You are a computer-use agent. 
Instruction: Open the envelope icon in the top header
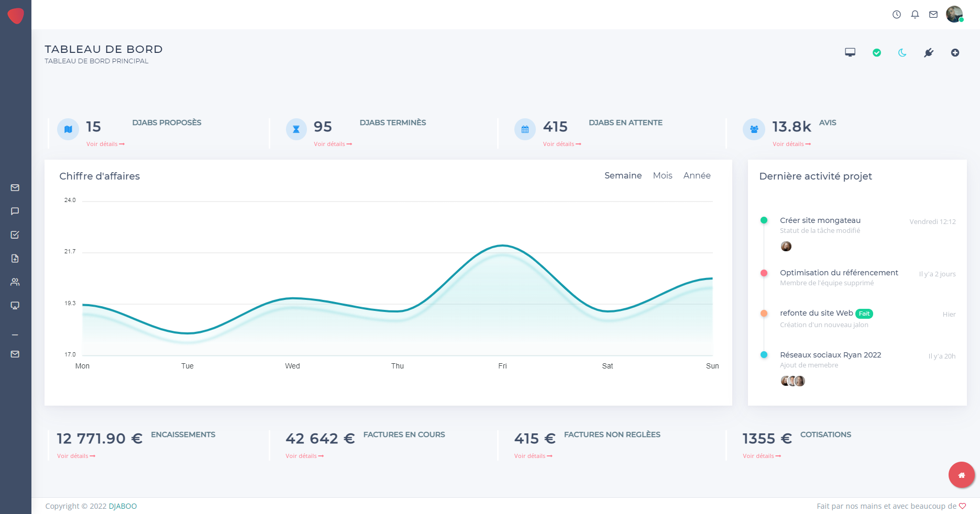coord(933,15)
